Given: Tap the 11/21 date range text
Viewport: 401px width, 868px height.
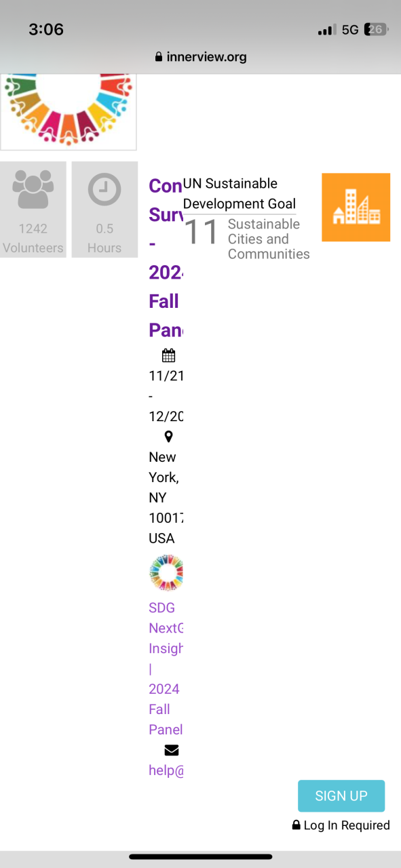Looking at the screenshot, I should point(166,396).
